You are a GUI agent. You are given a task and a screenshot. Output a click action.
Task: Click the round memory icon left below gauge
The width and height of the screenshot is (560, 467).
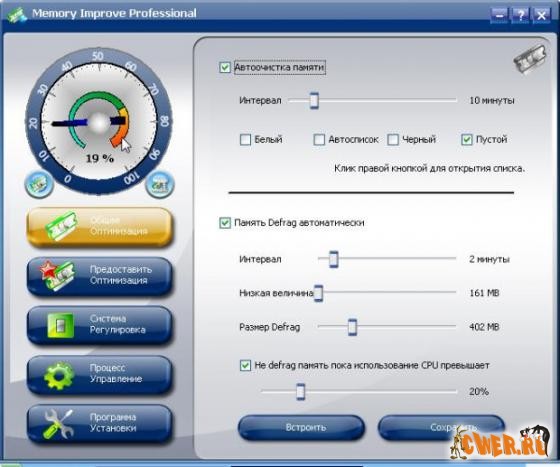[39, 184]
